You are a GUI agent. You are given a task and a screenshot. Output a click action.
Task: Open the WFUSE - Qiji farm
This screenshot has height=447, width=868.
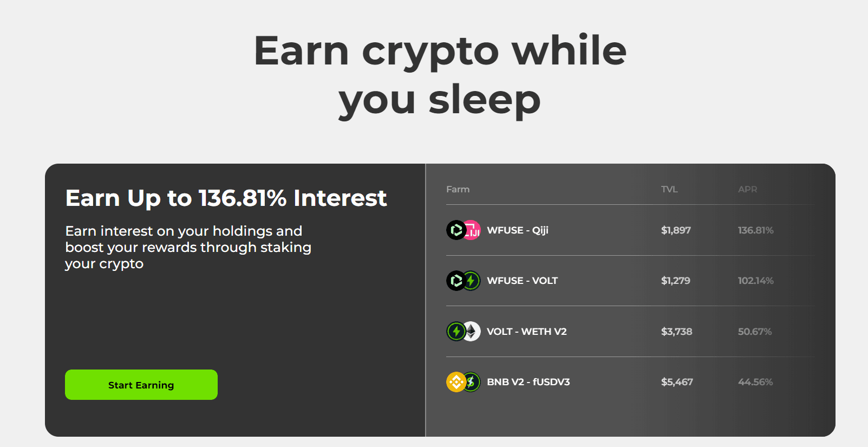click(x=517, y=230)
